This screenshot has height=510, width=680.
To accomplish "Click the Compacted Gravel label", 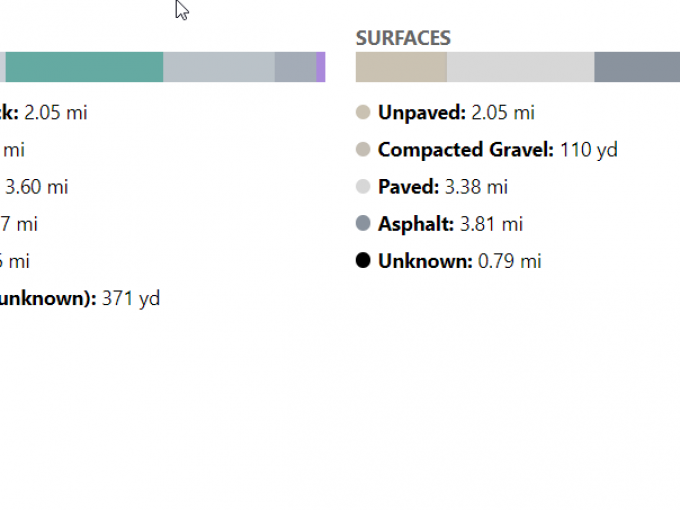I will tap(465, 150).
